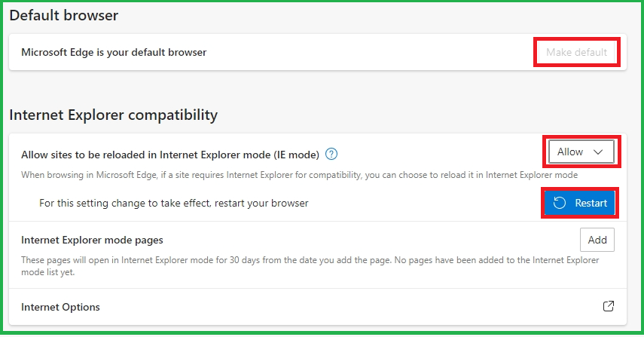
Task: Open the IE mode Allow dropdown
Action: point(581,152)
